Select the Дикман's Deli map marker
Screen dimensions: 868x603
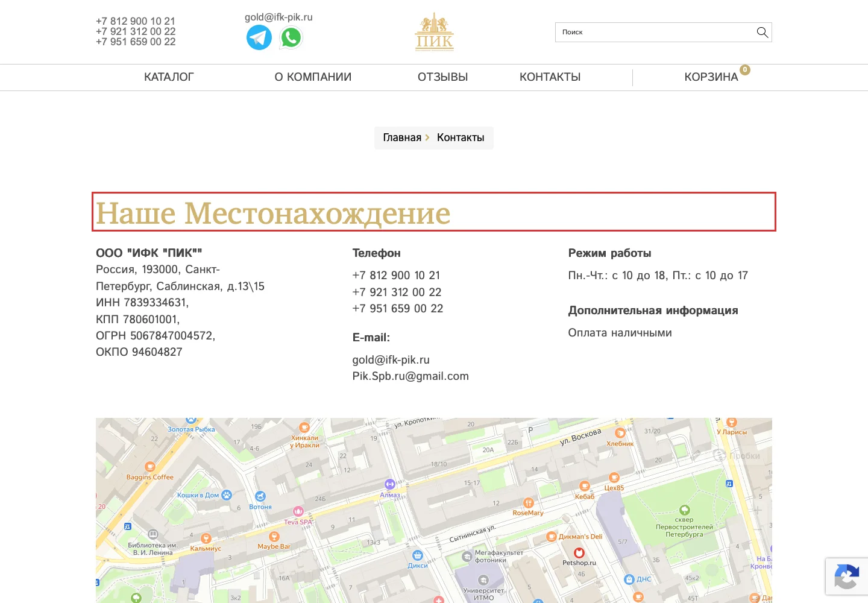(552, 536)
